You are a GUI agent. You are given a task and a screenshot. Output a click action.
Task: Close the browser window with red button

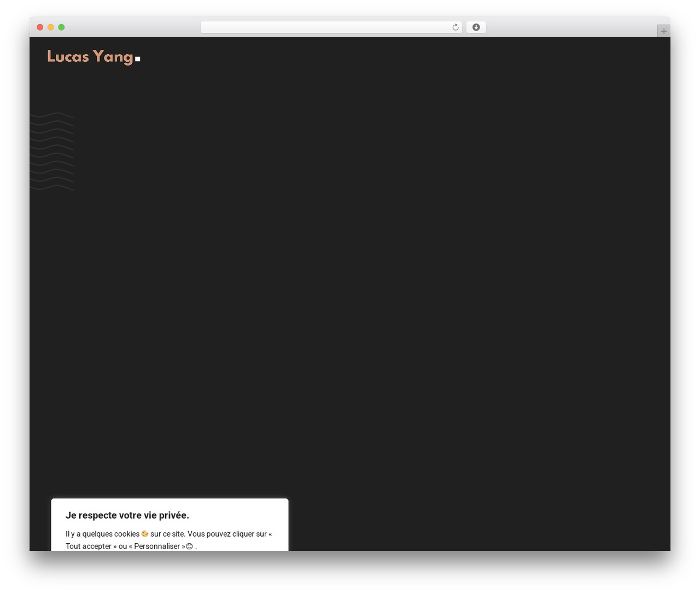tap(40, 27)
